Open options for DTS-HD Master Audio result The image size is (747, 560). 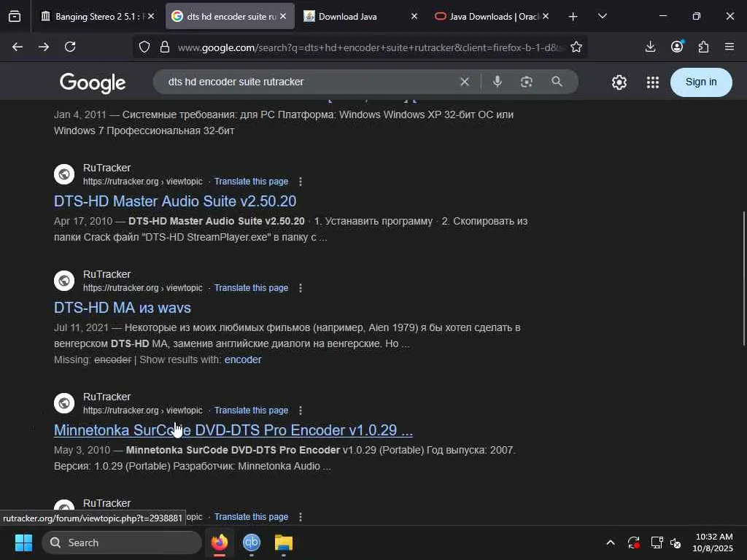click(x=300, y=182)
